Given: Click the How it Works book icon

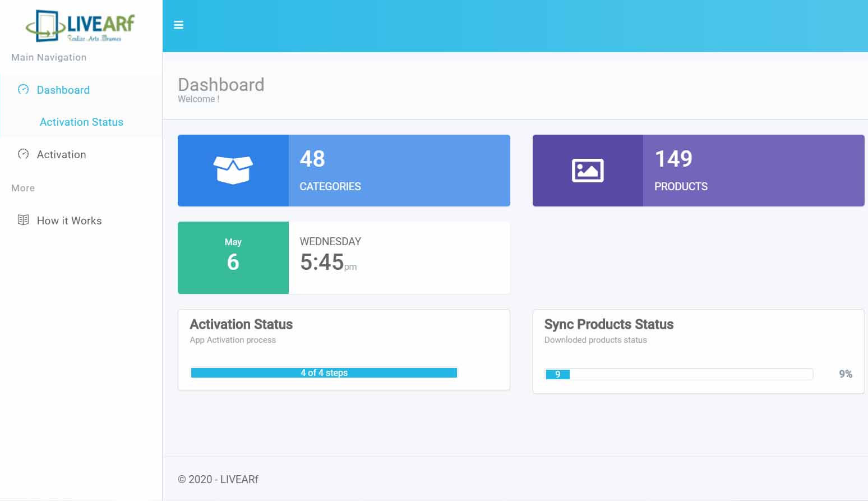Looking at the screenshot, I should [23, 220].
